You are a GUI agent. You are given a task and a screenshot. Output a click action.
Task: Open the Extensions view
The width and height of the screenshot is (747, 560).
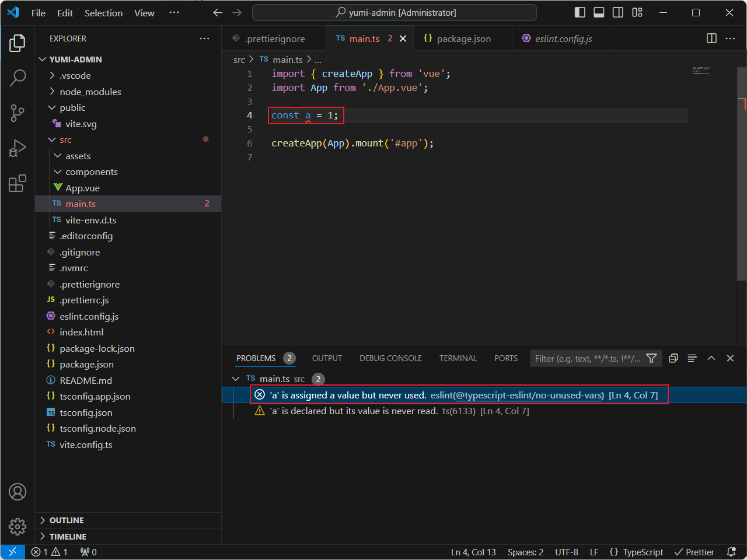tap(18, 183)
